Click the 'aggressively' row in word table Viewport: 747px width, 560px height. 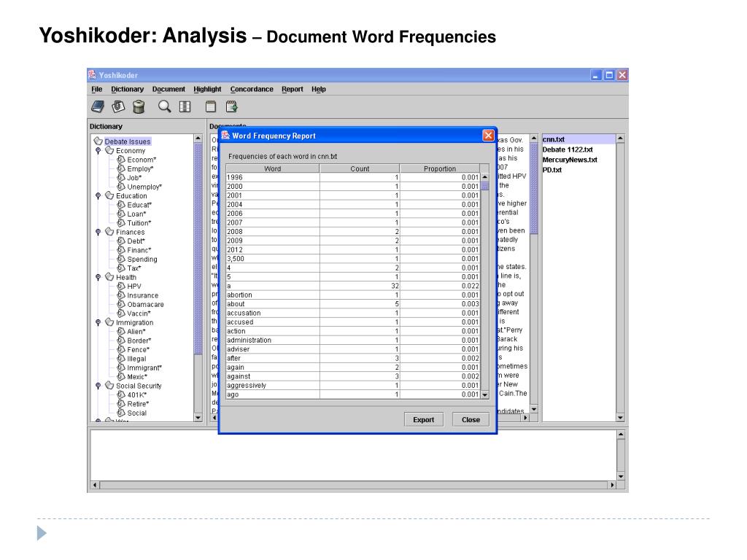353,385
